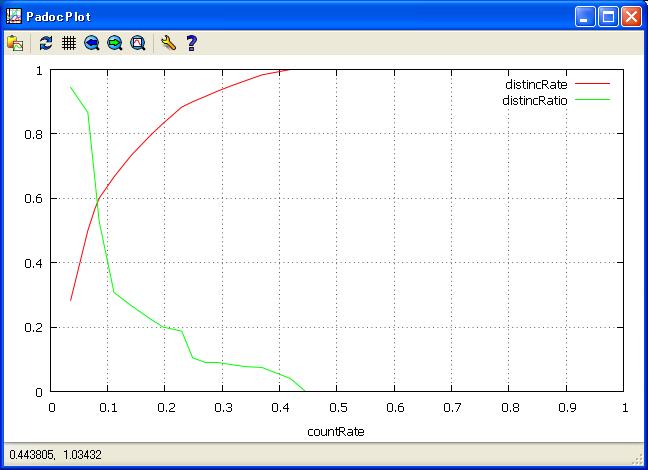Click the distincRatio legend label

(534, 100)
